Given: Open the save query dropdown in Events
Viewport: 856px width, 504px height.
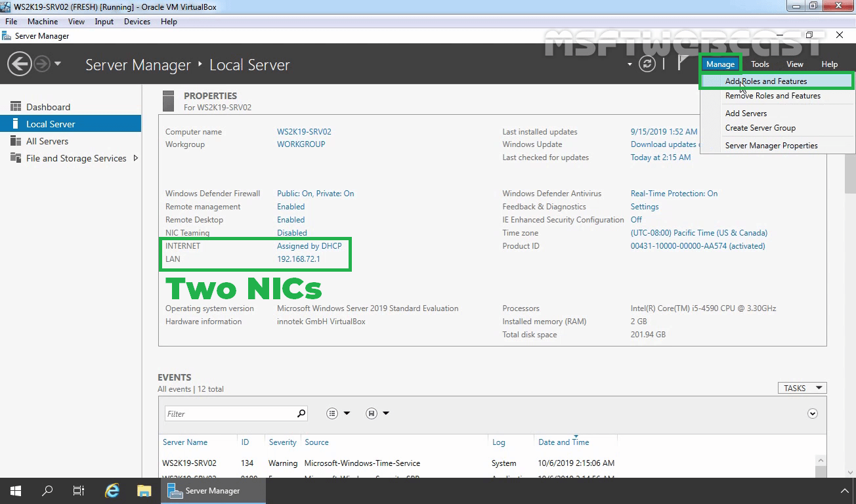Looking at the screenshot, I should tap(377, 413).
